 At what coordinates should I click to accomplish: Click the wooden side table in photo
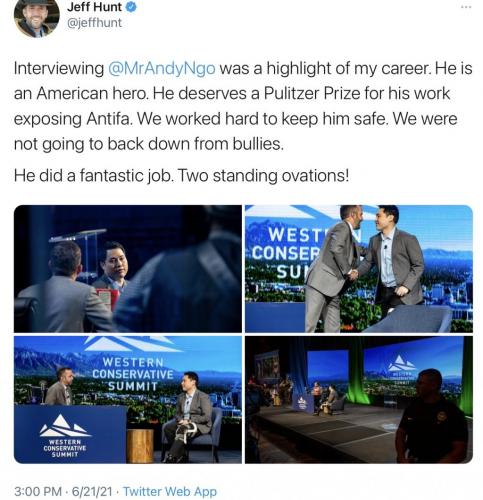140,446
